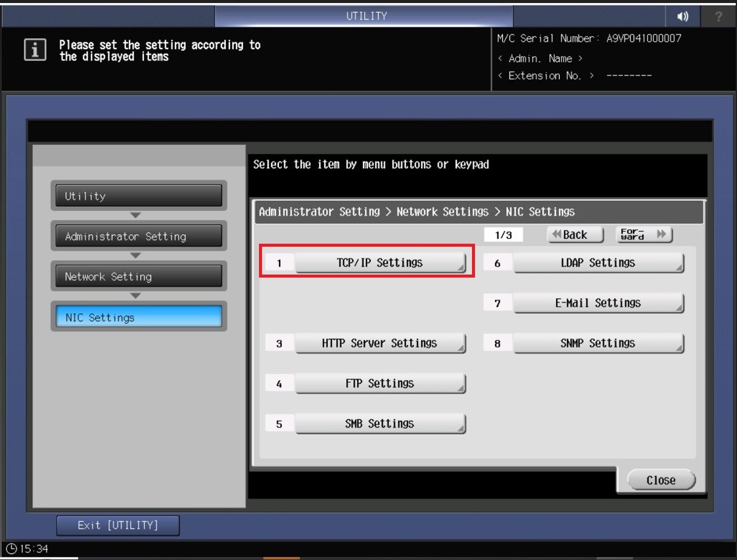Navigate to Utility in breadcrumb tree
737x560 pixels.
[139, 196]
